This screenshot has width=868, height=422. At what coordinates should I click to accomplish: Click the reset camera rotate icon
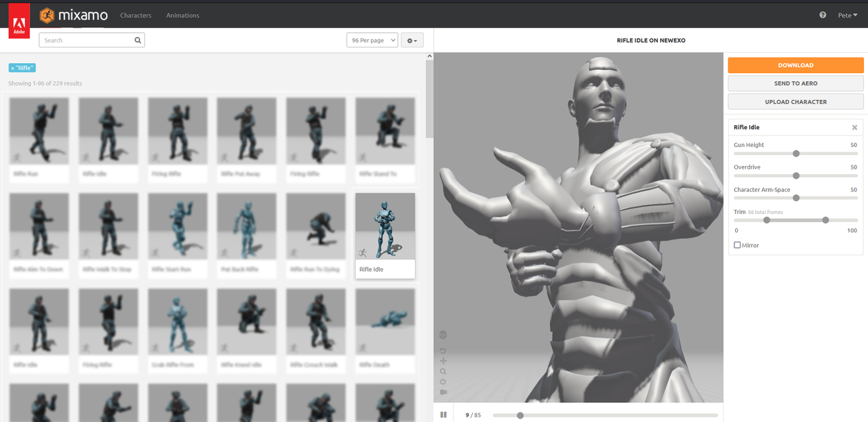443,351
